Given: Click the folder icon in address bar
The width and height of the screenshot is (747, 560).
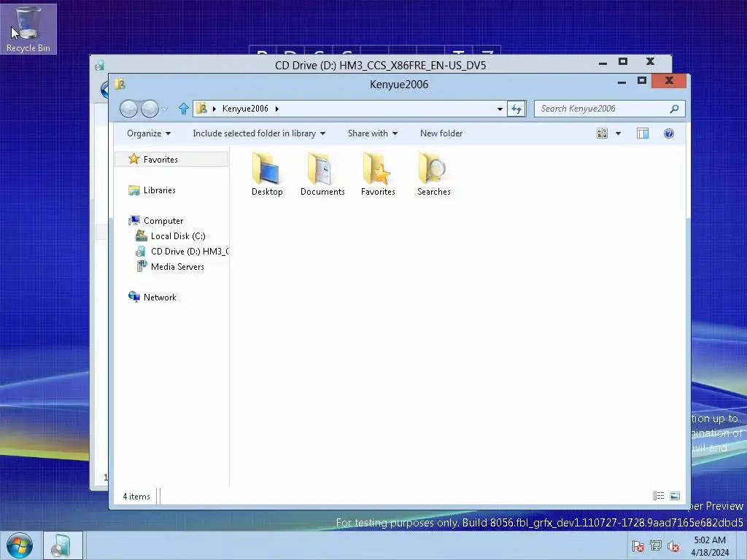Looking at the screenshot, I should coord(201,109).
